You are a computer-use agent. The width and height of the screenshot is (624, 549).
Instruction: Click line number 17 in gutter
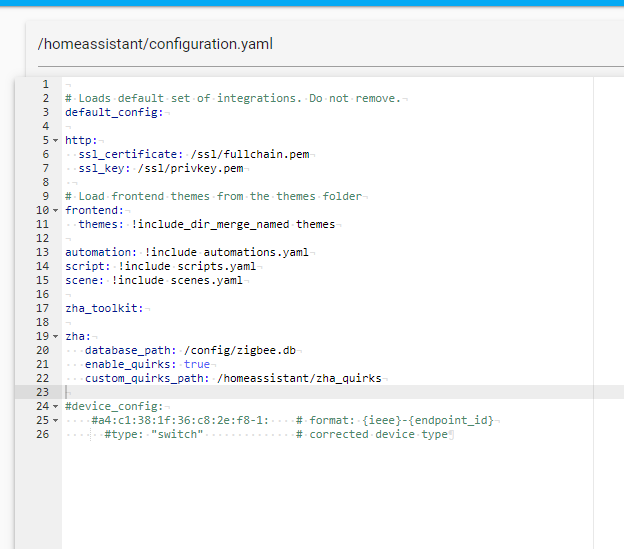(43, 308)
